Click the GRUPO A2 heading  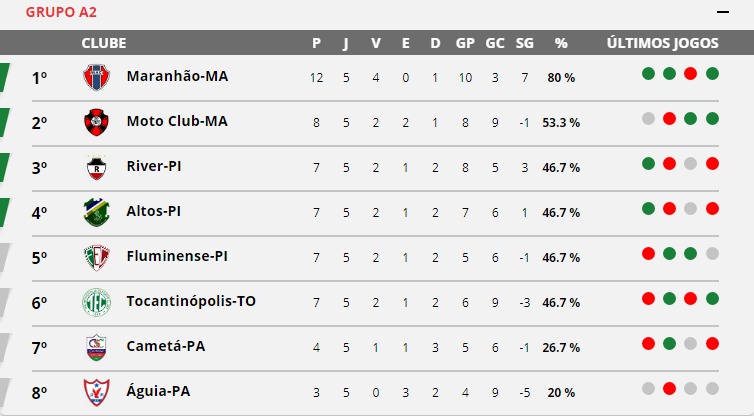tap(61, 12)
